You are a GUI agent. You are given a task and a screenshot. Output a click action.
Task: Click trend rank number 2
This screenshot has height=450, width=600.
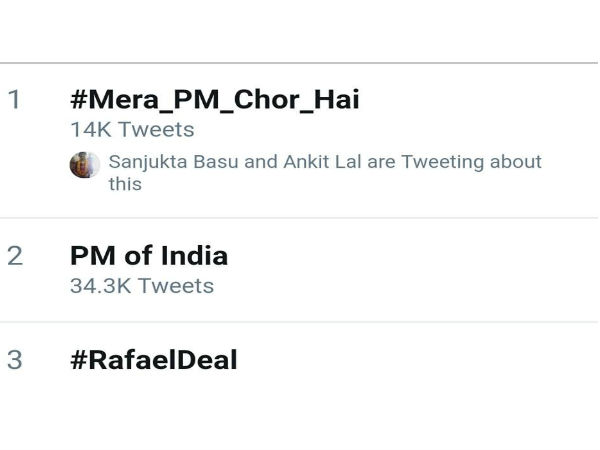click(14, 256)
